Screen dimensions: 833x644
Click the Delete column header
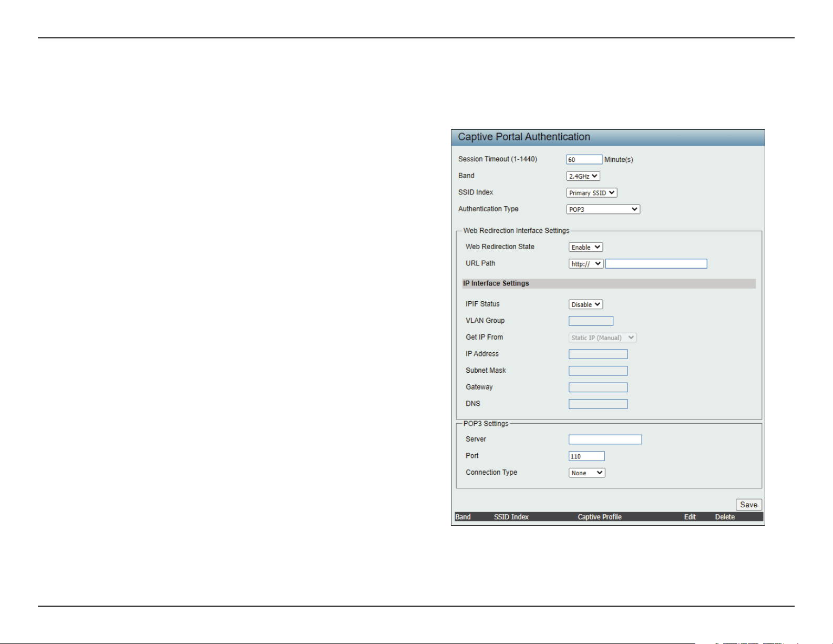(725, 517)
